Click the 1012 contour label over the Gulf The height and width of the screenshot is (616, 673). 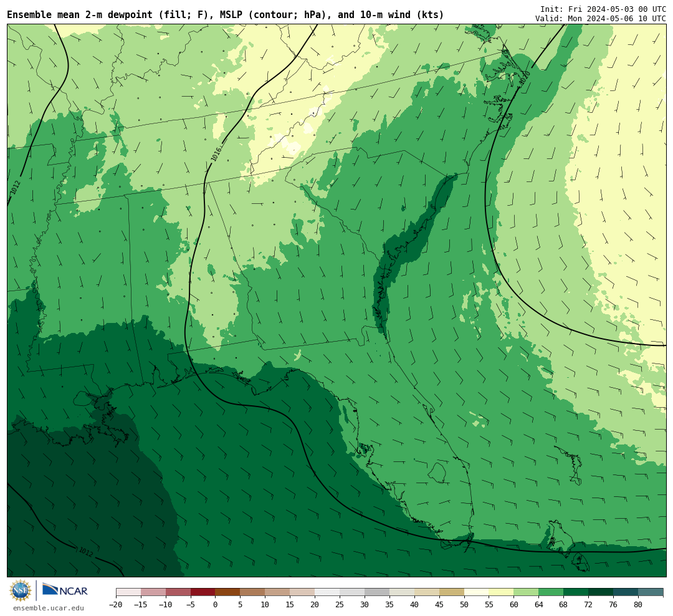pyautogui.click(x=86, y=552)
